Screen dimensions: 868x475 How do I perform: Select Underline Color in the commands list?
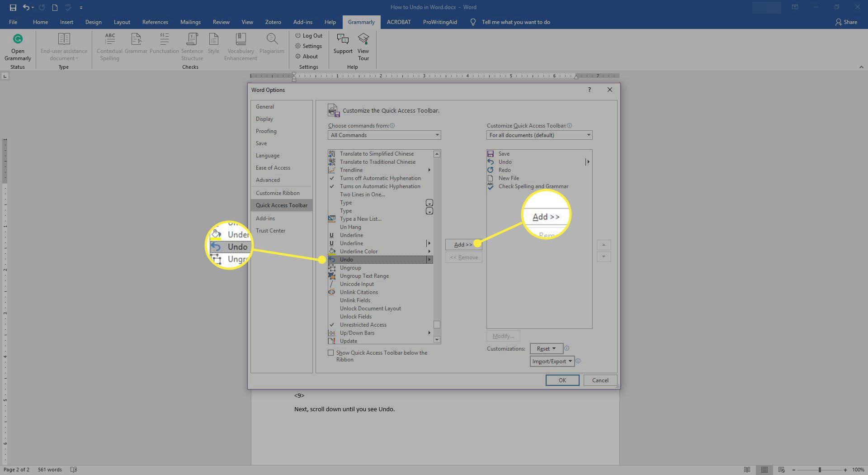(x=380, y=251)
